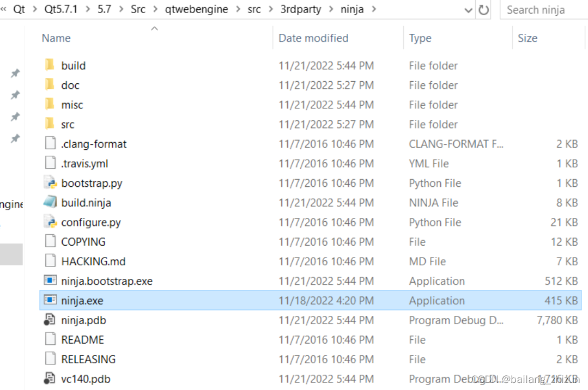
Task: Expand the chevron after Src breadcrumb
Action: 155,9
